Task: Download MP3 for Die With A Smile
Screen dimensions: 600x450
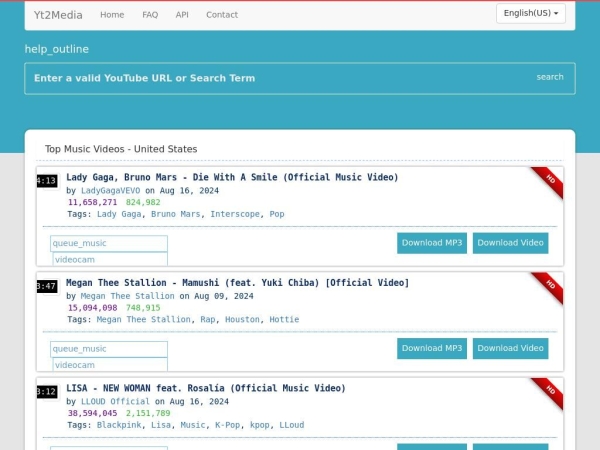Action: [x=432, y=243]
